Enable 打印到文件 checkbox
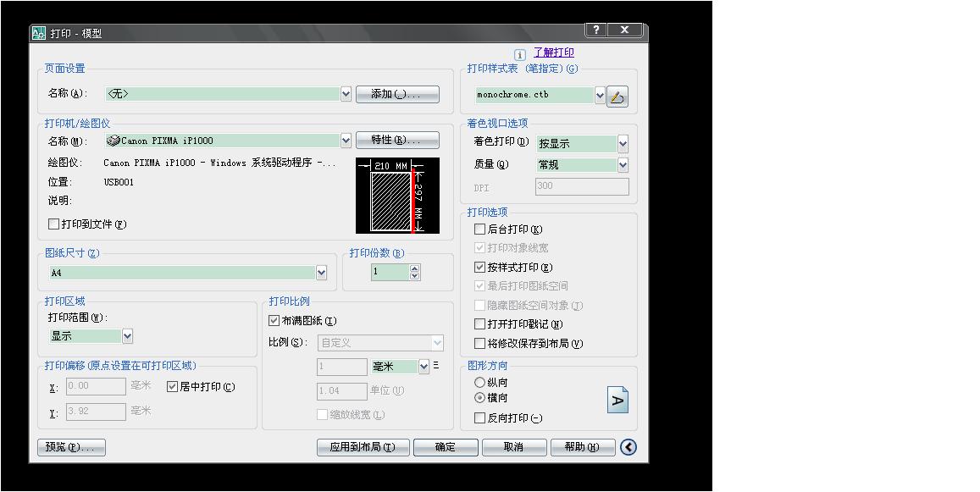Viewport: 980px width, 492px height. pyautogui.click(x=53, y=224)
